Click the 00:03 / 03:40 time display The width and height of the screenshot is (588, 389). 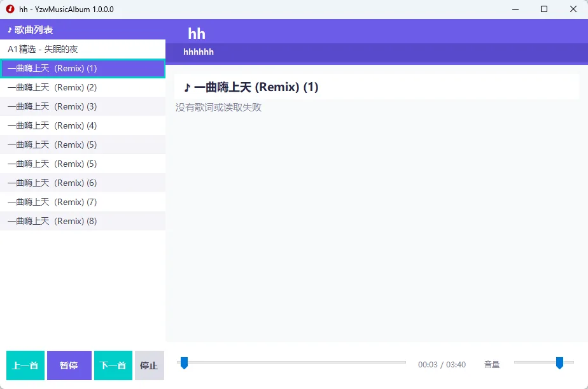[x=442, y=365]
